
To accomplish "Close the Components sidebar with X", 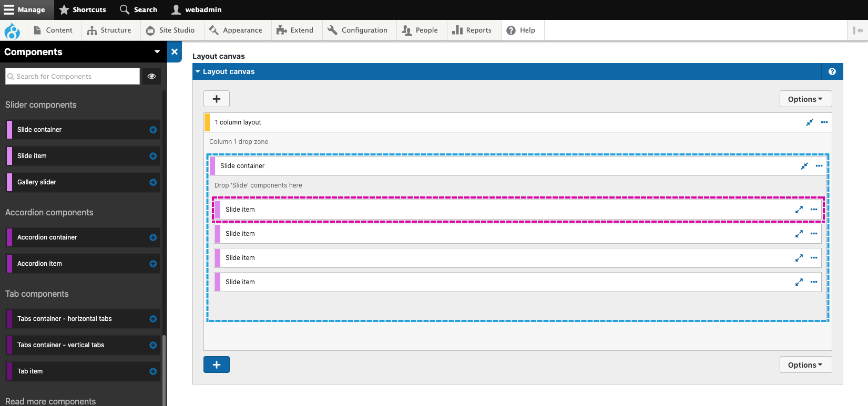I will (x=175, y=52).
